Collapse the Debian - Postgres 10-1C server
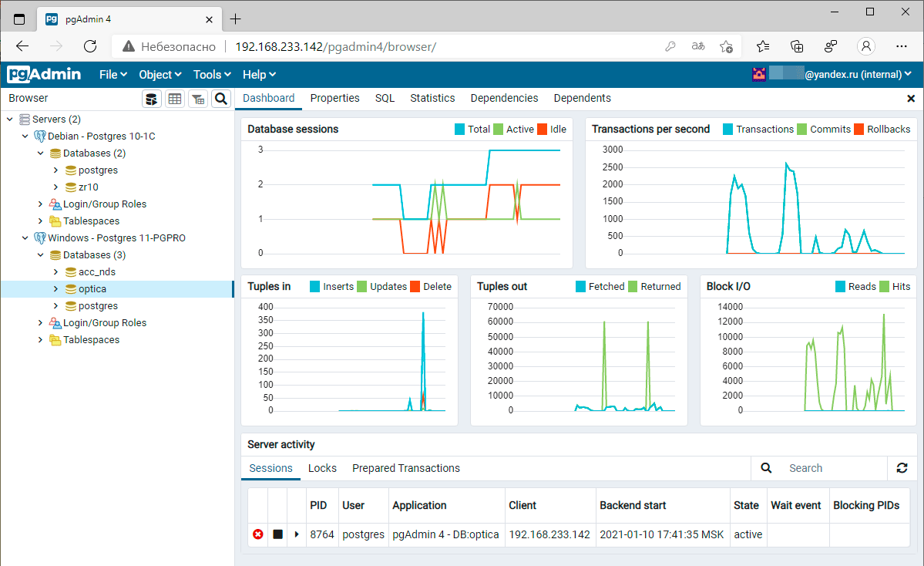The width and height of the screenshot is (924, 566). 25,136
